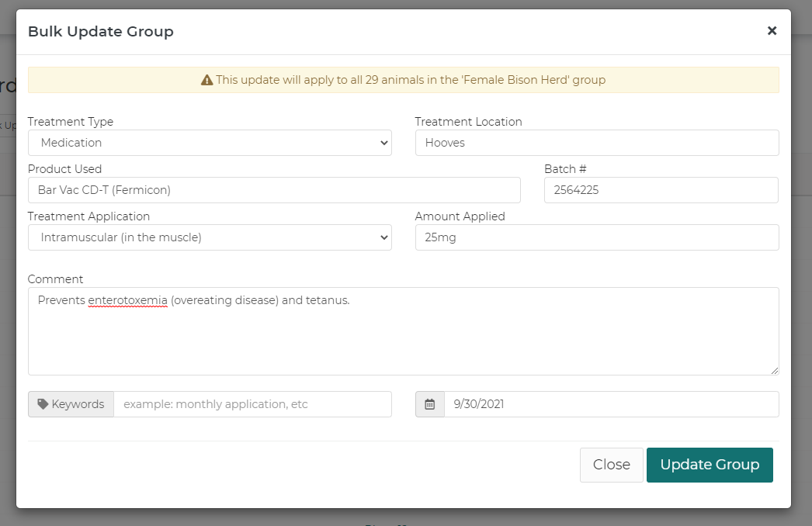The height and width of the screenshot is (526, 812).
Task: Grab the Comment box resize handle
Action: (774, 370)
